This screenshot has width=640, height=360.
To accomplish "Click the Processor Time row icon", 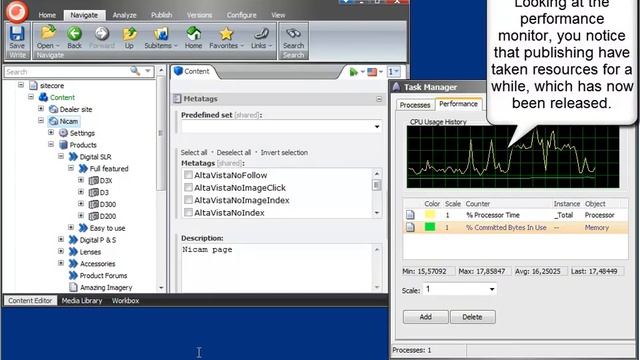I will [x=410, y=215].
